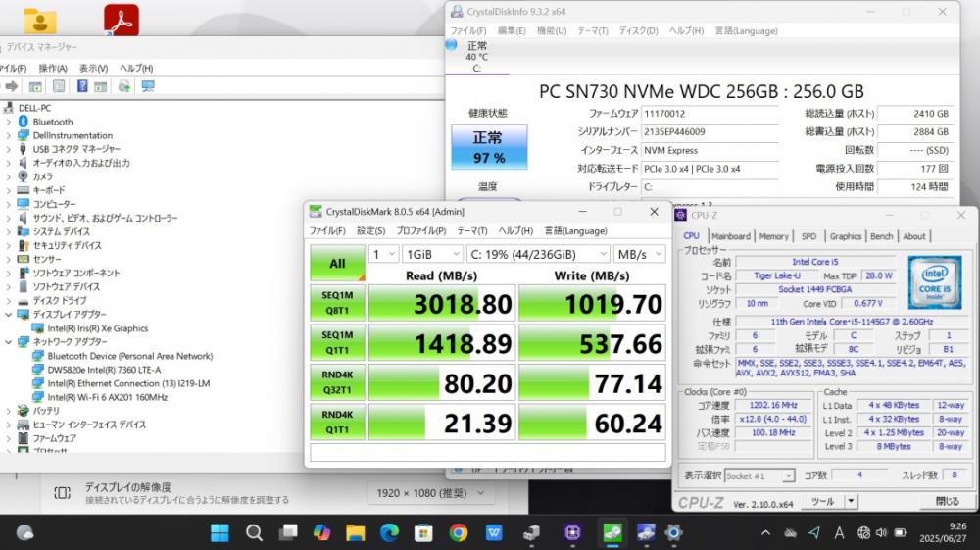Run the RND4K Q1T1 test
The image size is (980, 550).
tap(337, 423)
